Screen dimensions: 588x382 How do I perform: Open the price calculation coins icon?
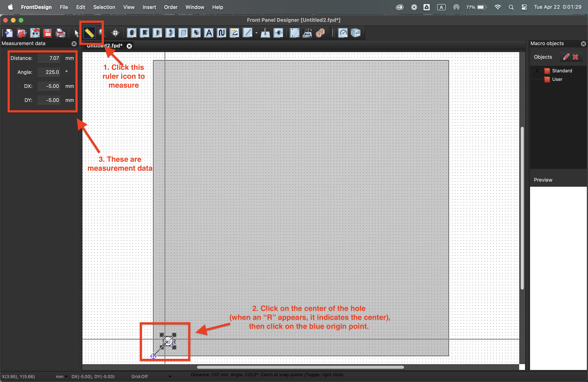[x=320, y=33]
